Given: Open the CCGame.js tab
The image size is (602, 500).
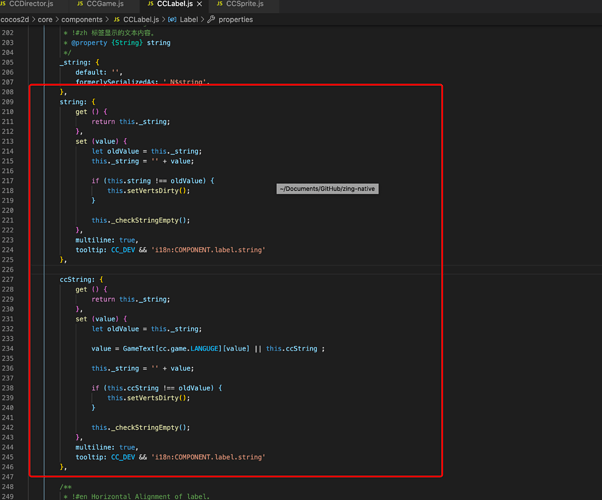Looking at the screenshot, I should [x=105, y=4].
